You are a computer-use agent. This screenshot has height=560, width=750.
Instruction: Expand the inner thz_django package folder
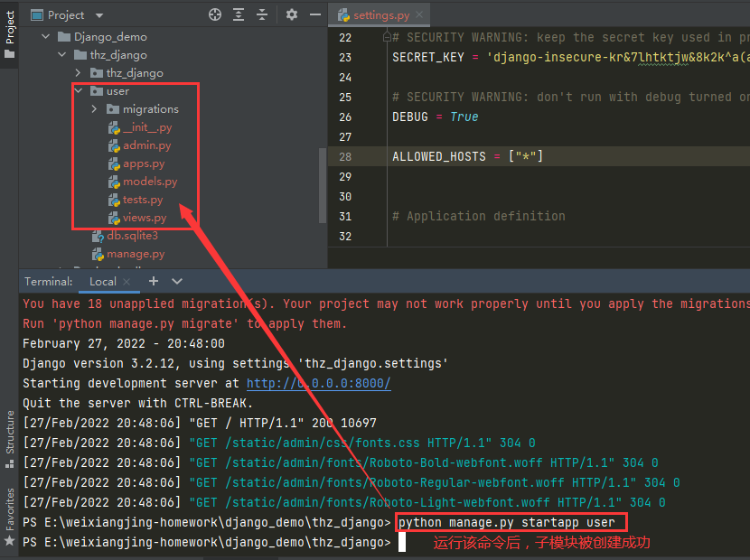78,72
